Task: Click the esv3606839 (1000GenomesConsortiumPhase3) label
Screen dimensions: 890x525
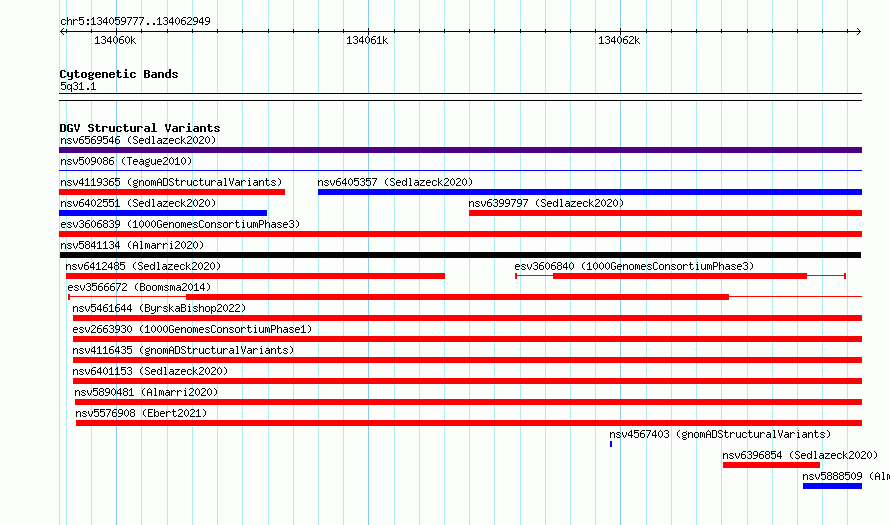Action: [180, 224]
